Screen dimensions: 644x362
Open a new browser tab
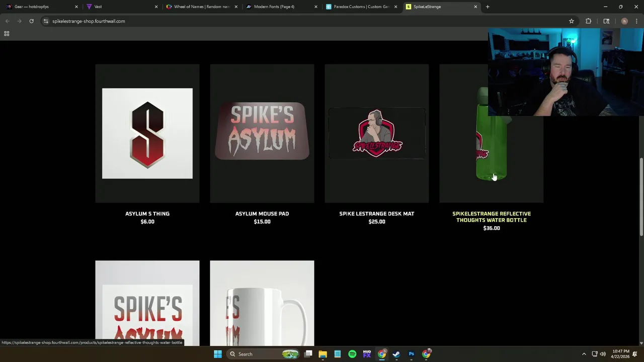488,7
